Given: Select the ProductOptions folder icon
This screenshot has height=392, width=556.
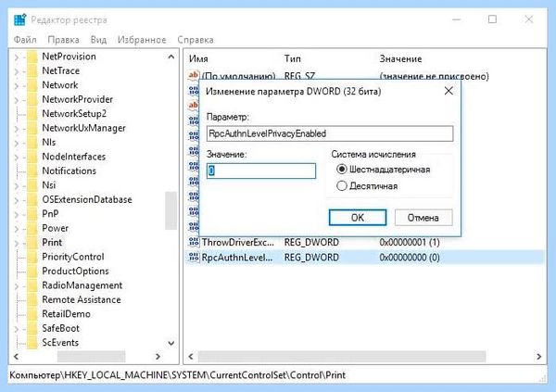Looking at the screenshot, I should point(32,272).
